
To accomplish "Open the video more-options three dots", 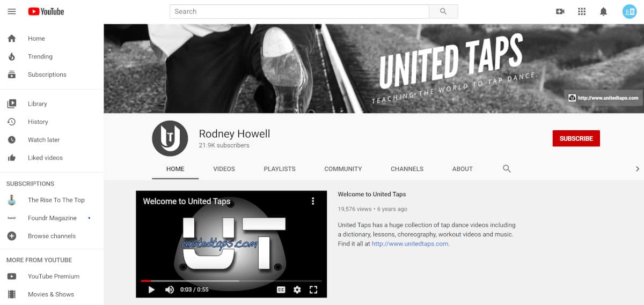I will tap(313, 201).
